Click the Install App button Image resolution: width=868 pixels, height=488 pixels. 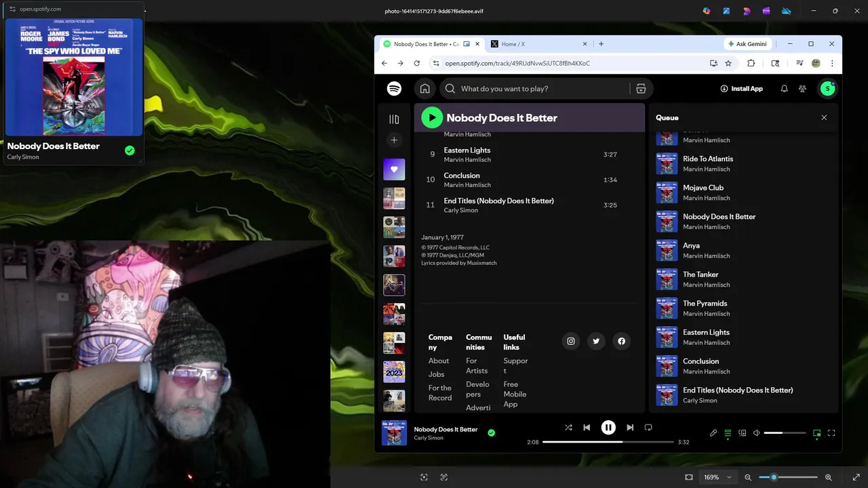[741, 89]
